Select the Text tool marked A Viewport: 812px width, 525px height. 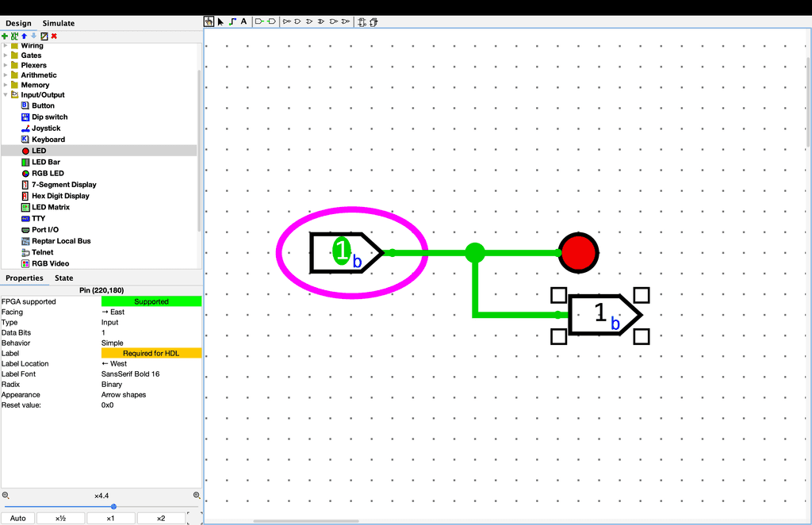243,21
